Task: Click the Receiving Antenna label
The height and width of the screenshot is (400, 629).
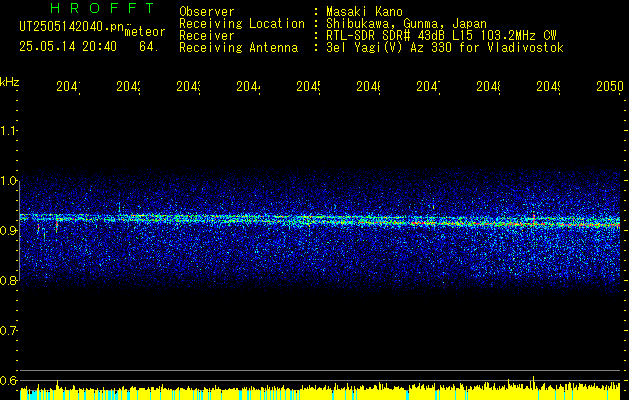Action: (239, 48)
